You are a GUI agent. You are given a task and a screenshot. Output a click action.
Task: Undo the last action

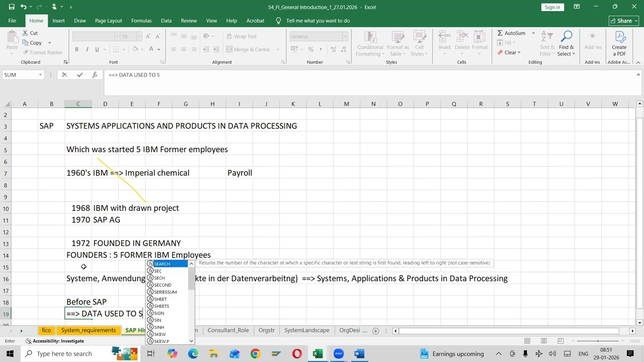(x=24, y=7)
